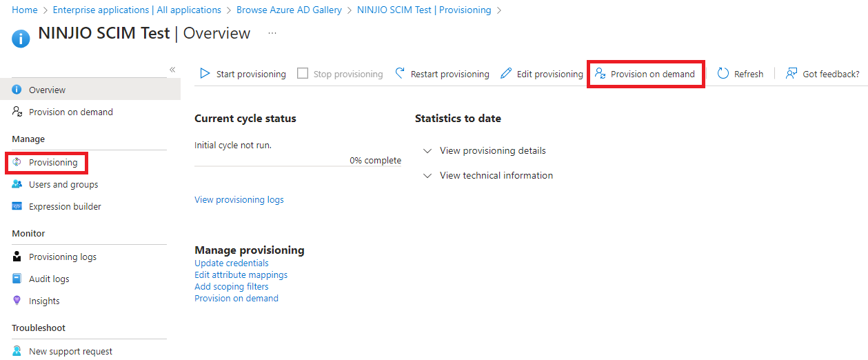The image size is (868, 360).
Task: Open the ellipsis more options menu
Action: click(272, 33)
